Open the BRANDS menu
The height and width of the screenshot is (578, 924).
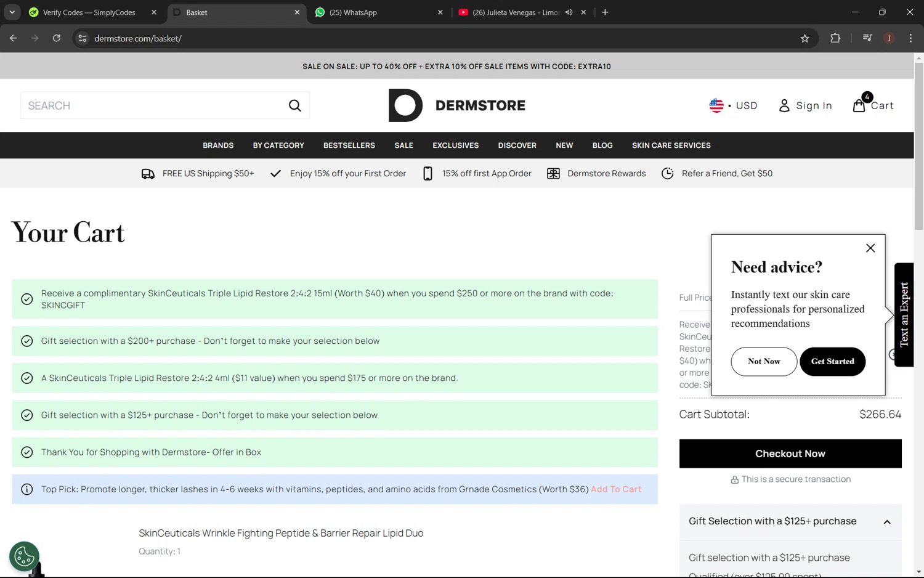click(218, 145)
